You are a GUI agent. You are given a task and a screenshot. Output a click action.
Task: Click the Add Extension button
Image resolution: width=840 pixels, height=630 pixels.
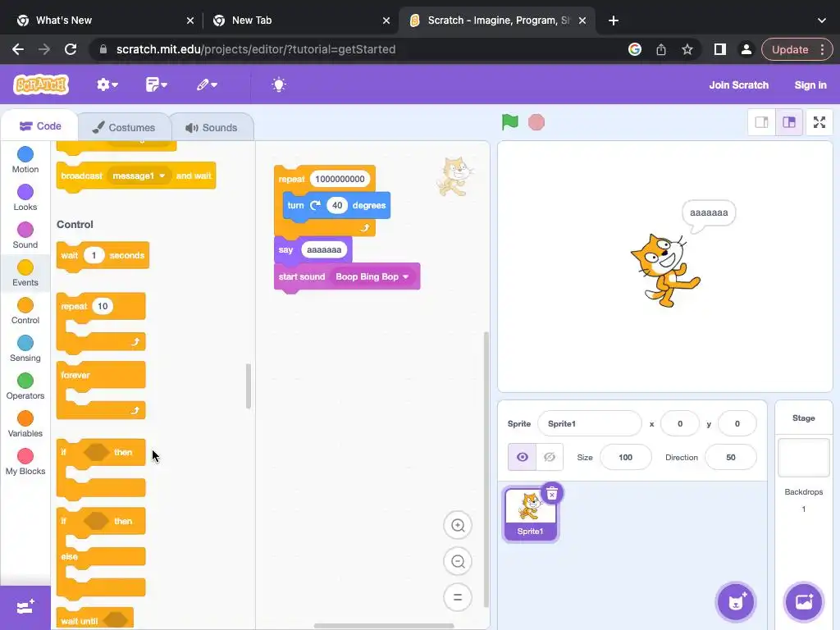(25, 607)
